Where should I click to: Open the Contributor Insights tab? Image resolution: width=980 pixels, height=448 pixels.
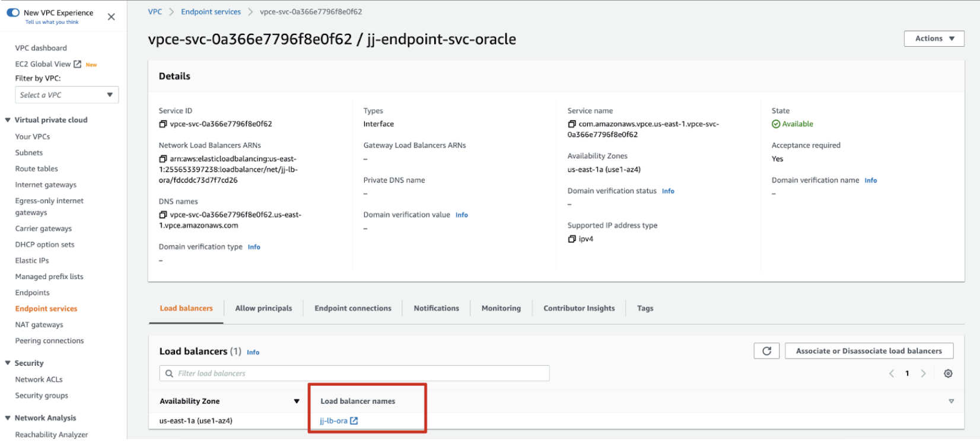click(579, 308)
